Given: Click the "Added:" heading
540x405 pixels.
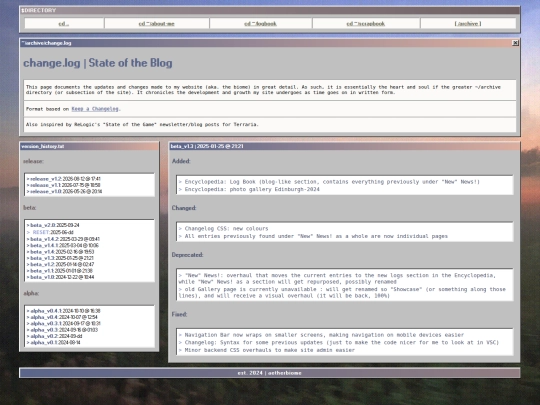Looking at the screenshot, I should 181,161.
